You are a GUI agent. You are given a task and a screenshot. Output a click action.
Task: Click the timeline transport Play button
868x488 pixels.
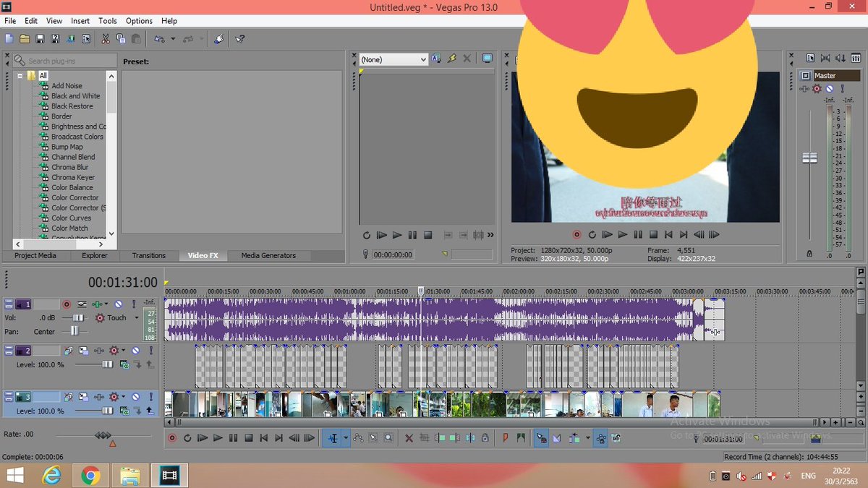click(x=218, y=438)
